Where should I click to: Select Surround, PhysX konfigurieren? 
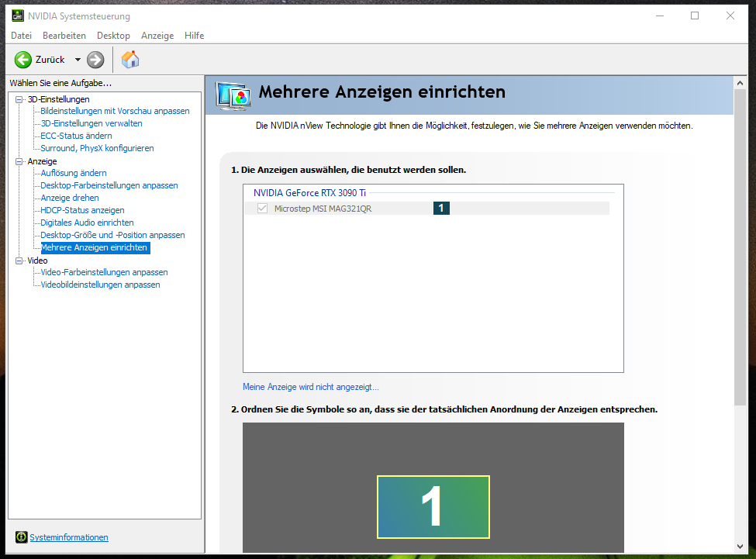click(x=98, y=148)
